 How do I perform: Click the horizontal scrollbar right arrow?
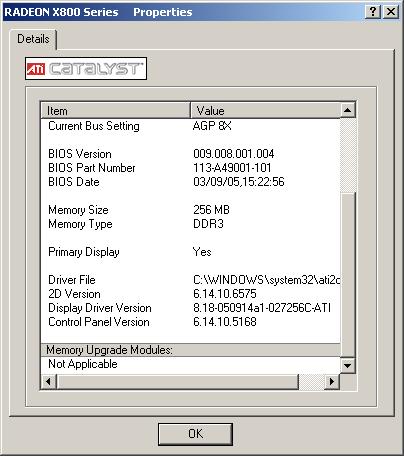[332, 381]
